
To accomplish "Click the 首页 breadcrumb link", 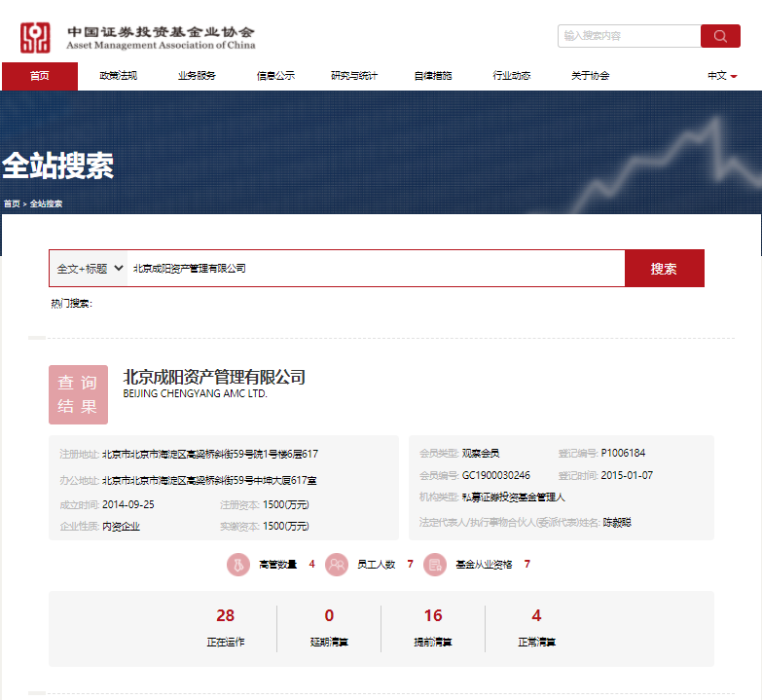I will [x=12, y=203].
